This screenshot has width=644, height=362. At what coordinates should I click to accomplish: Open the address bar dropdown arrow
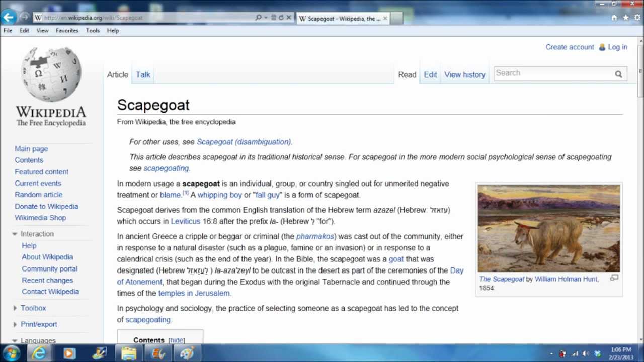[x=266, y=18]
